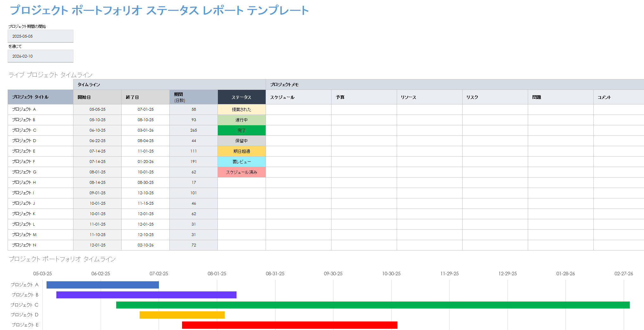Click the 要レビュー status cell
This screenshot has height=330, width=644.
pyautogui.click(x=242, y=162)
